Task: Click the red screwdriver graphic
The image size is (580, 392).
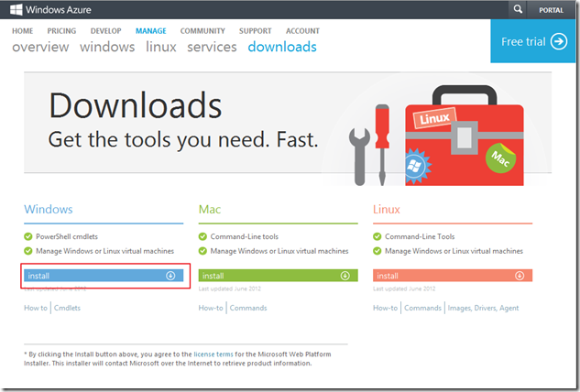Action: [382, 145]
